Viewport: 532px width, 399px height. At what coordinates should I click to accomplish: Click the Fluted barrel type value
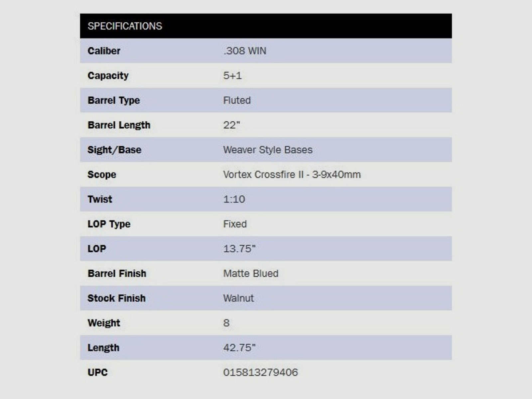click(x=237, y=100)
